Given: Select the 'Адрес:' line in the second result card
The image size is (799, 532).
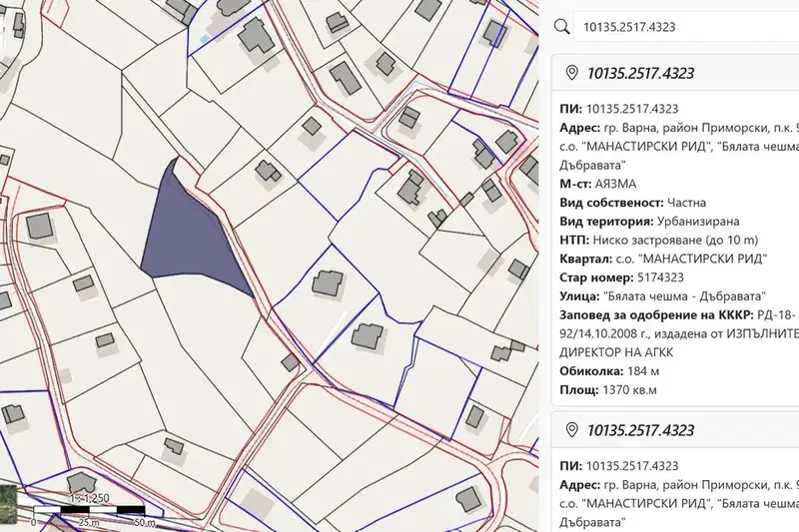Looking at the screenshot, I should click(679, 485).
